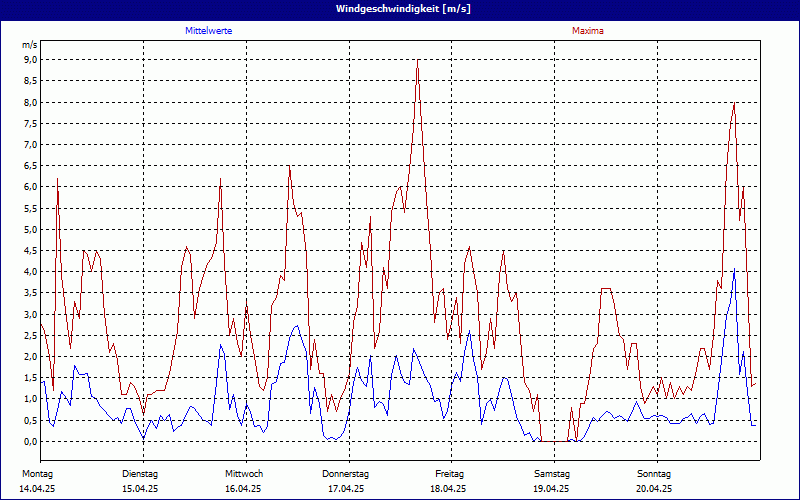Viewport: 800px width, 500px height.
Task: Select the Sonntag day label
Action: (654, 473)
